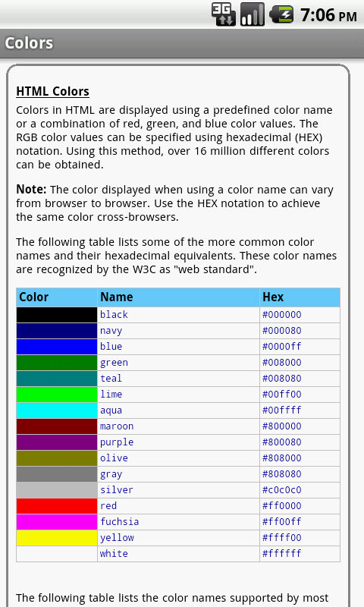The image size is (364, 607).
Task: Select the olive color swatch
Action: (x=56, y=458)
